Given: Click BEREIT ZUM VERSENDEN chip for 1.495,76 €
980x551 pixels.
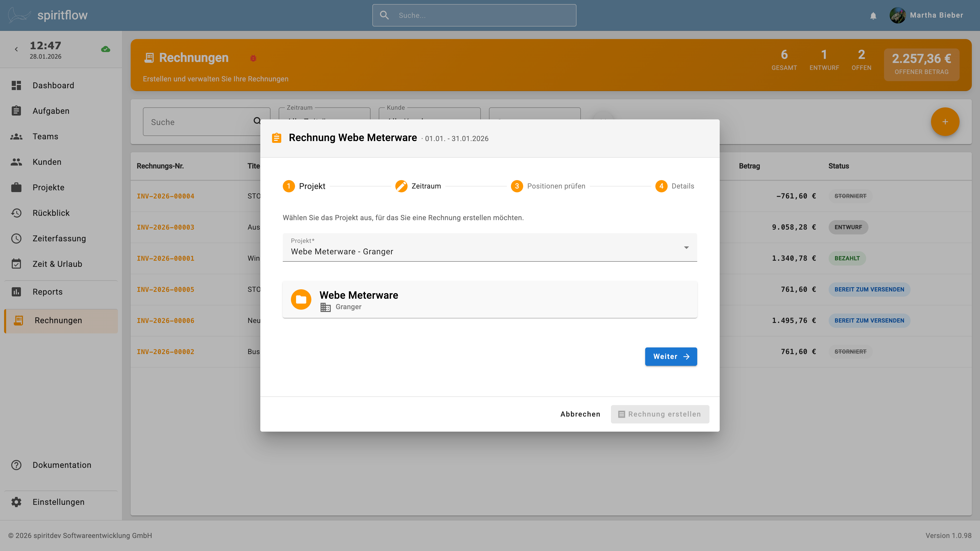Looking at the screenshot, I should click(869, 321).
